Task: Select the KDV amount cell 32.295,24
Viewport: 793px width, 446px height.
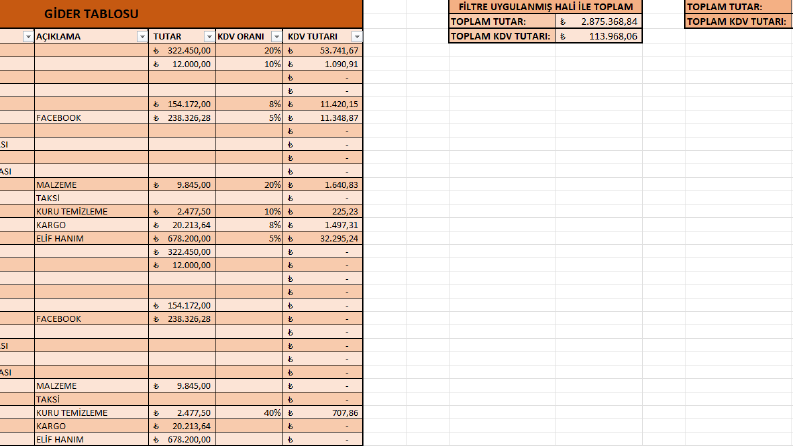Action: [x=323, y=238]
